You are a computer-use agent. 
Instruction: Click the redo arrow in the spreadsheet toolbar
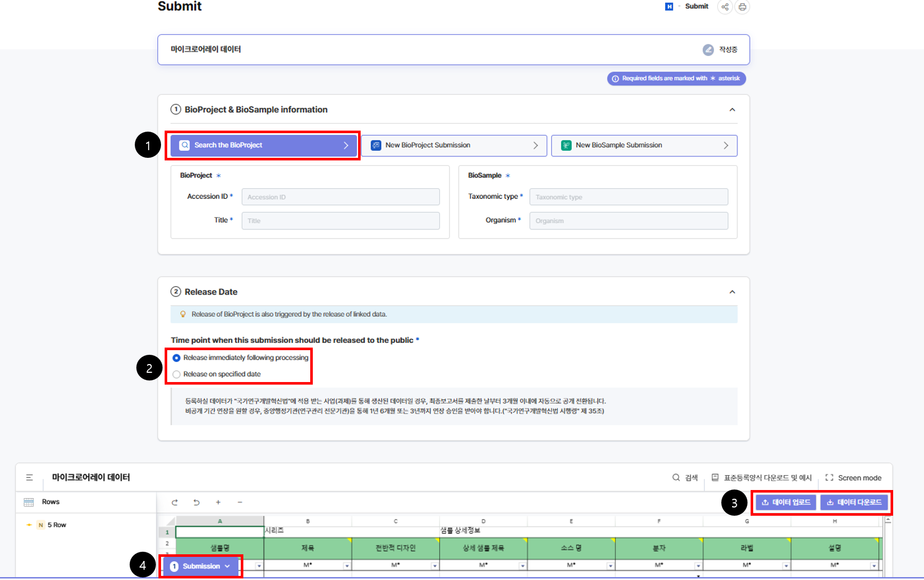[x=175, y=502]
